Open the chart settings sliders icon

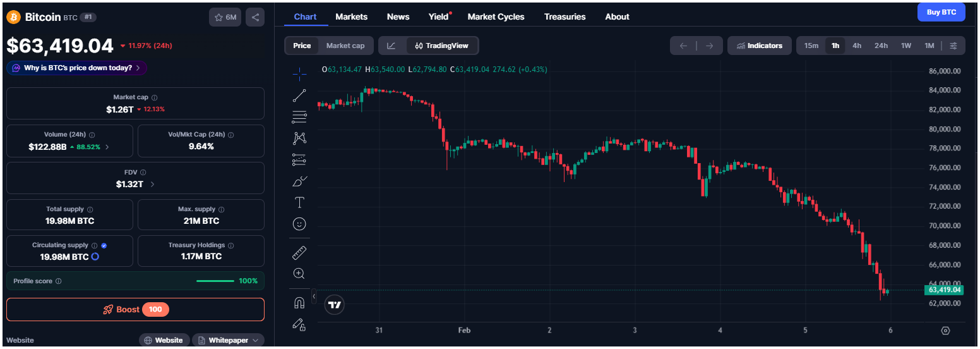pyautogui.click(x=953, y=46)
